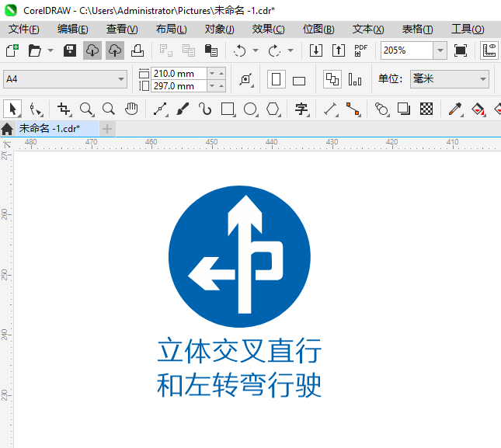Apply layout to current page icon
The height and width of the screenshot is (448, 501).
point(355,79)
